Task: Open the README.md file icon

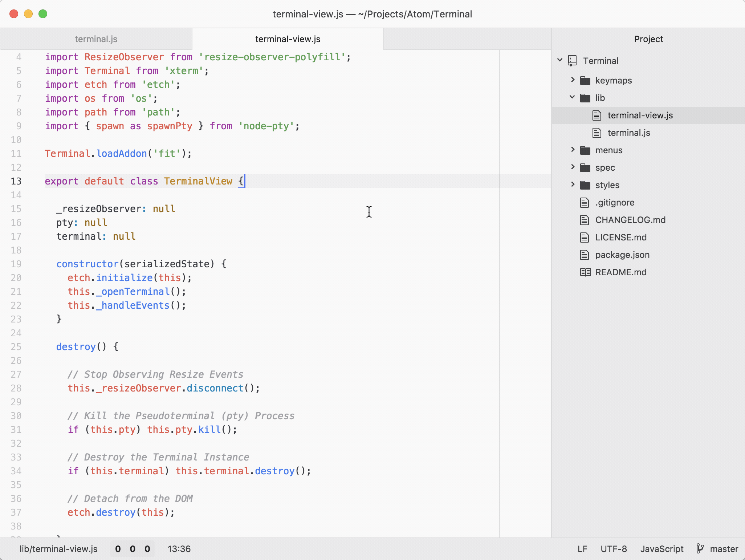Action: tap(585, 272)
